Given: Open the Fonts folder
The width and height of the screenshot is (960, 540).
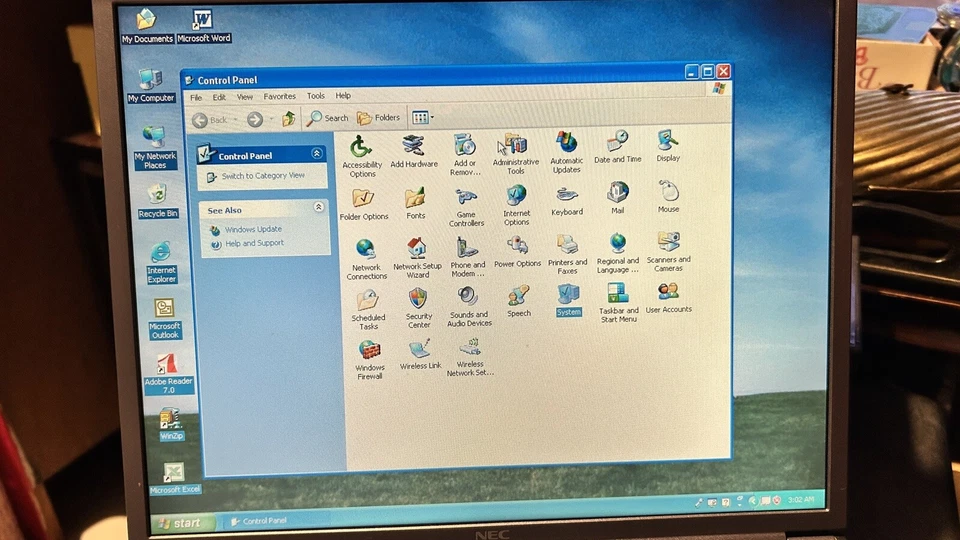Looking at the screenshot, I should (x=415, y=203).
